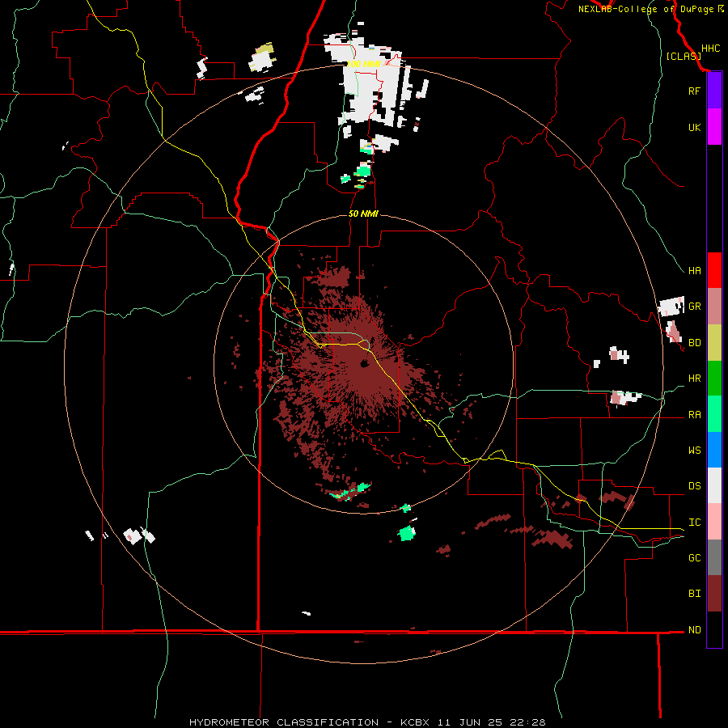Click the radar site center black dot
The width and height of the screenshot is (728, 728).
[x=363, y=363]
